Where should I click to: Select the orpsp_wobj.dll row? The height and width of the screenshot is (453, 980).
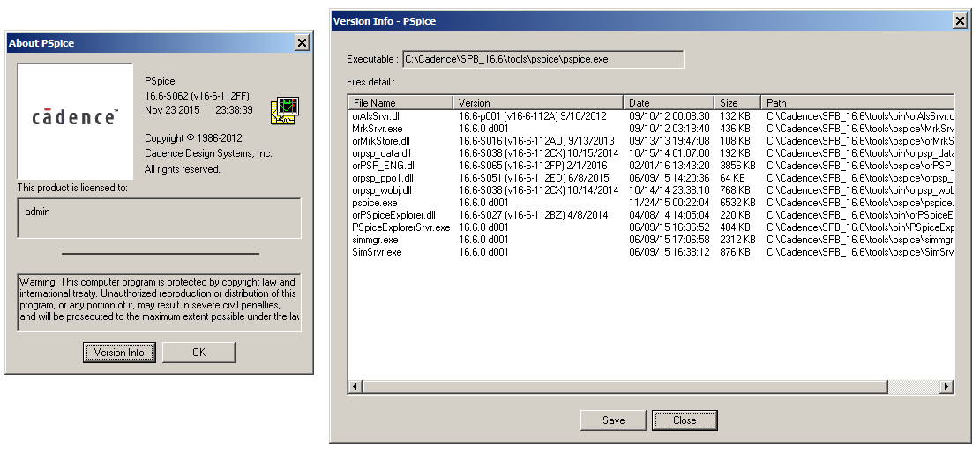point(651,190)
